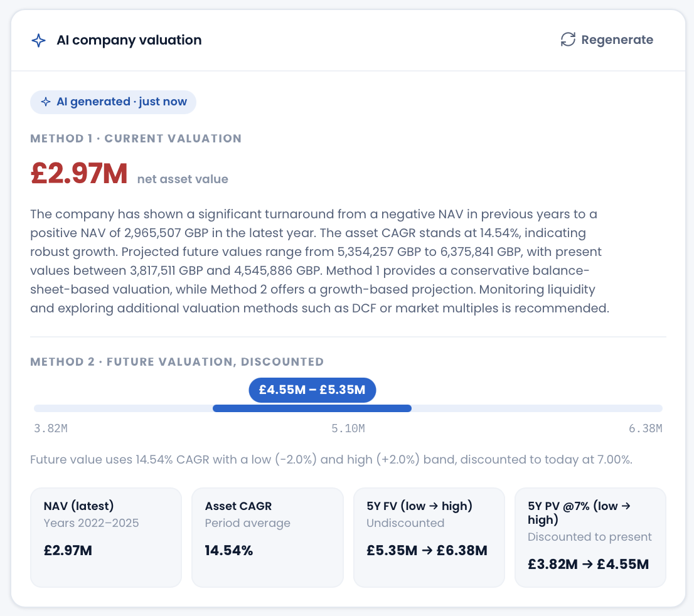Click the '£5.35M → £6.38M' value
The image size is (694, 616).
tap(427, 551)
